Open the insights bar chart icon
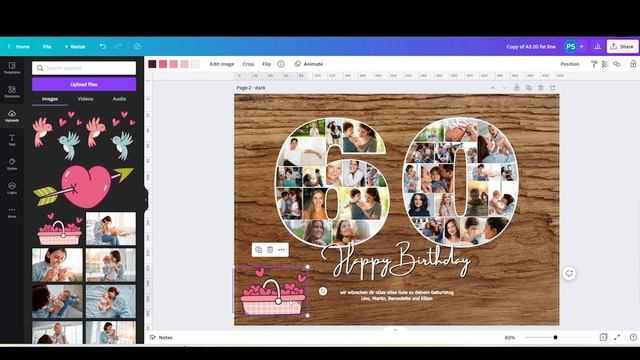This screenshot has width=640, height=360. [598, 47]
